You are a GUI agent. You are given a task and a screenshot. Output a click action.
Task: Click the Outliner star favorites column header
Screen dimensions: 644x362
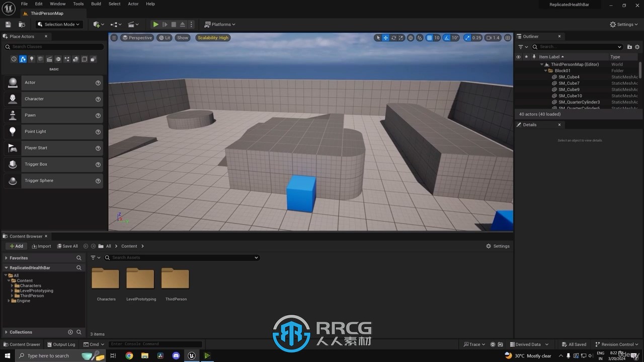pos(526,57)
